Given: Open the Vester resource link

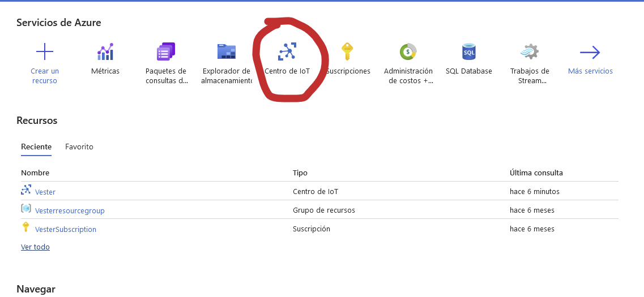Looking at the screenshot, I should coord(45,192).
